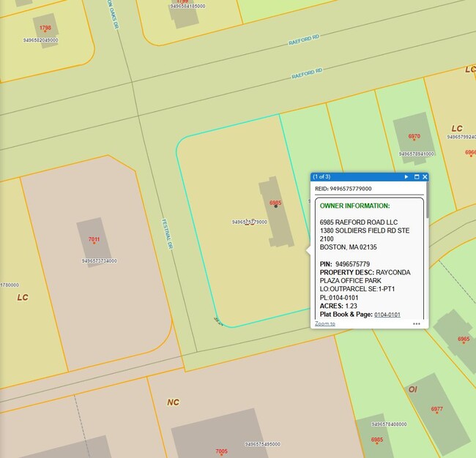Close the parcel info popup
This screenshot has width=476, height=458.
(425, 177)
